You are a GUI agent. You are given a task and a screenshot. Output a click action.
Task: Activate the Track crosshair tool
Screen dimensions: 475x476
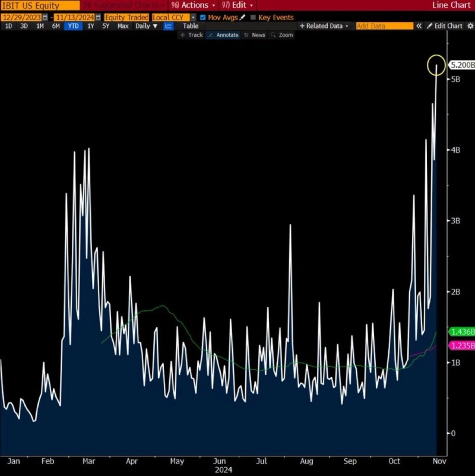click(x=192, y=35)
